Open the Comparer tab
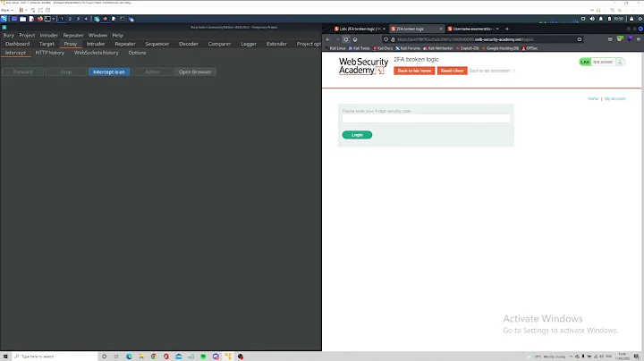Viewport: 644px width, 361px height. (x=219, y=44)
